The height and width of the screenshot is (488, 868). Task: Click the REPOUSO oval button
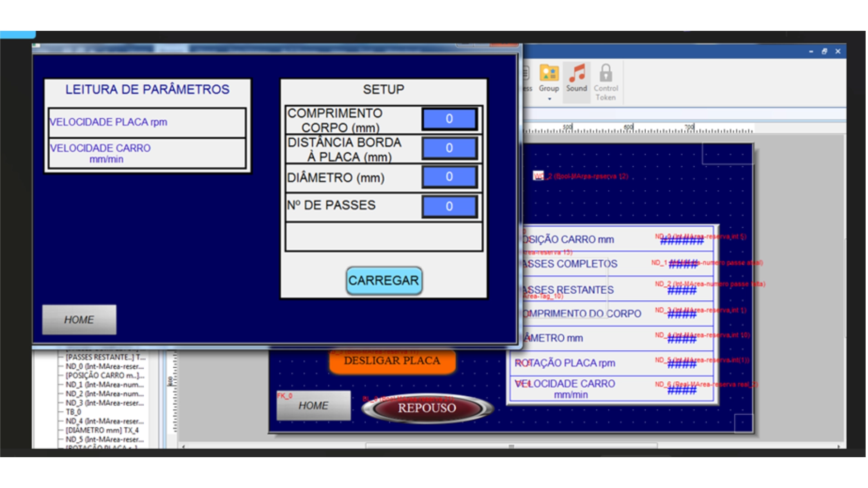point(427,408)
